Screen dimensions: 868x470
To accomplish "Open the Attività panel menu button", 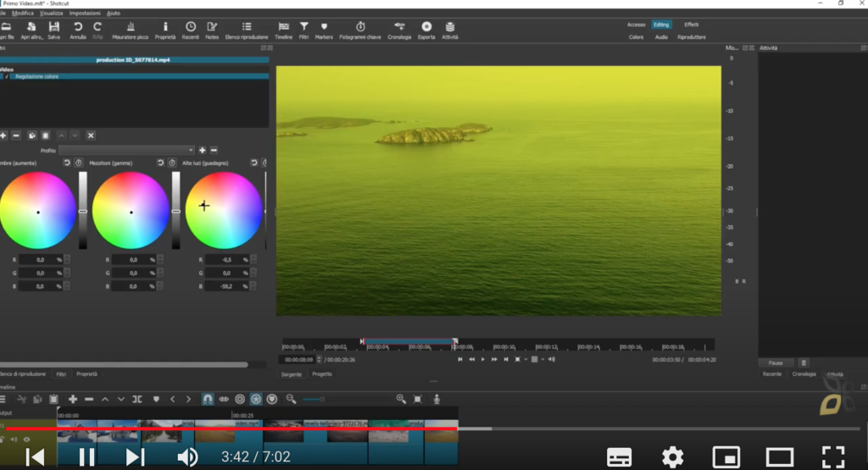I will [x=804, y=362].
